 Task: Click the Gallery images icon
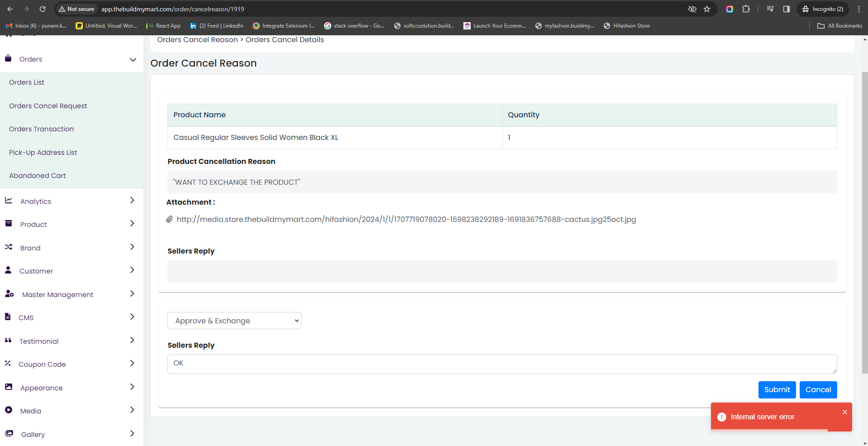pos(9,433)
